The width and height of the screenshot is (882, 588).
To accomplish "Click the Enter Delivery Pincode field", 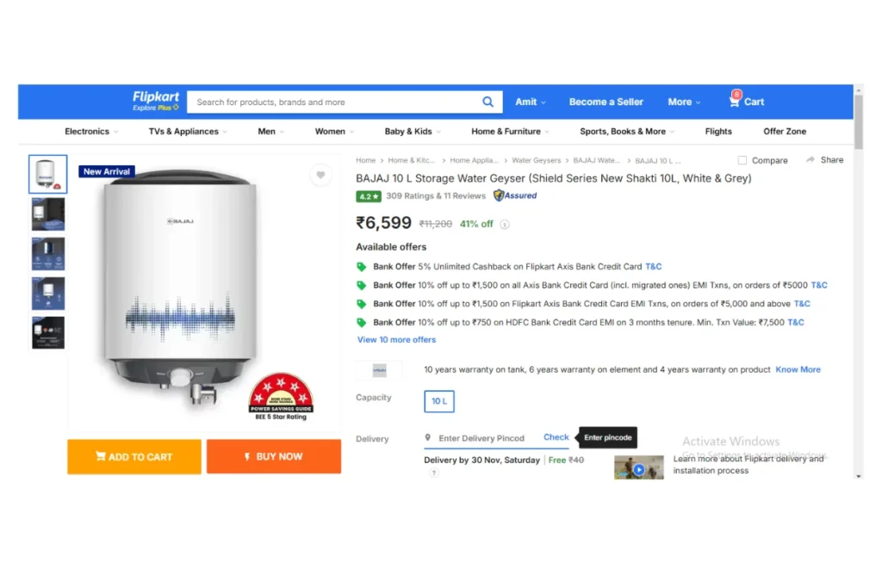I will (x=481, y=438).
